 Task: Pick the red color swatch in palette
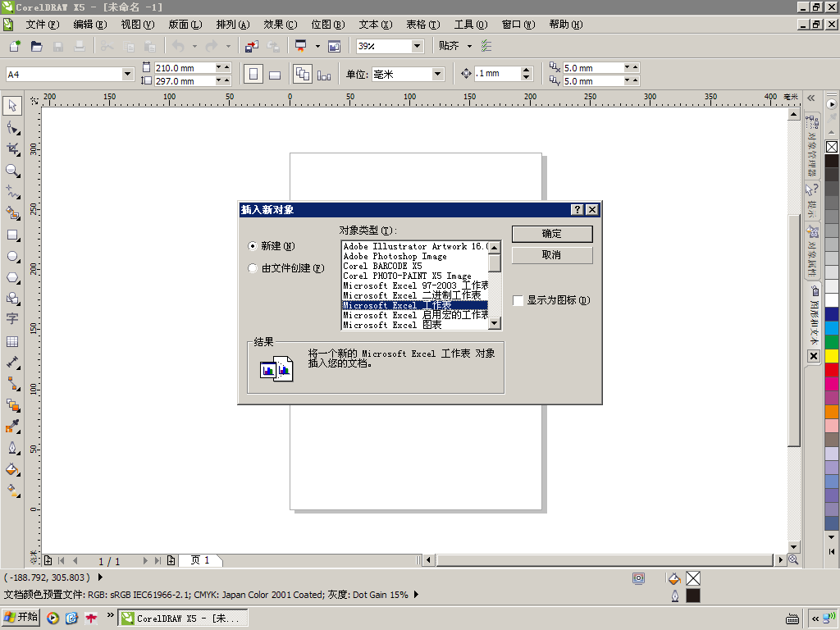832,370
